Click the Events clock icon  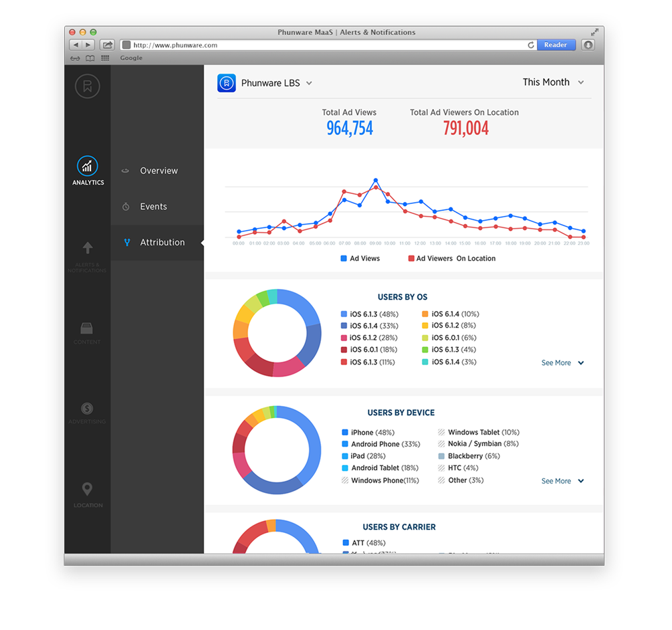[126, 207]
